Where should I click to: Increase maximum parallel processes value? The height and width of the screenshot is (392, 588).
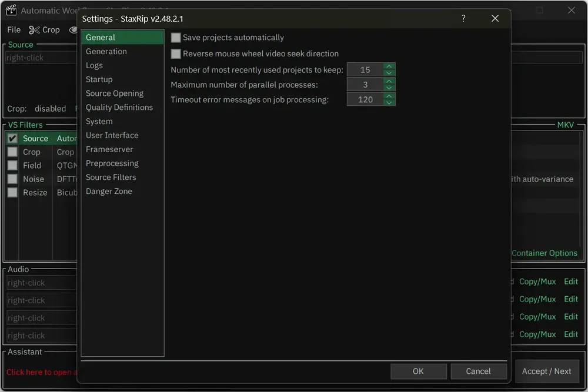[x=389, y=81]
